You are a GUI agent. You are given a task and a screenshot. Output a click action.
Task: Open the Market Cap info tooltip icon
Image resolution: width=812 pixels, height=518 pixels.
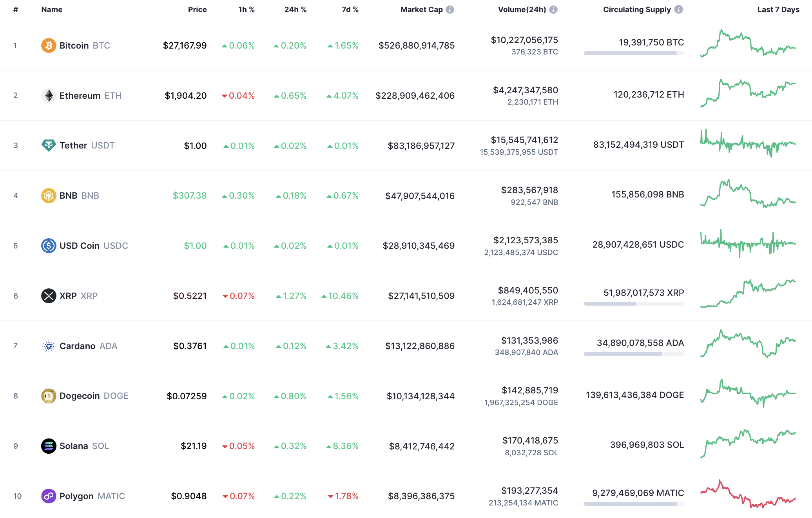tap(450, 9)
